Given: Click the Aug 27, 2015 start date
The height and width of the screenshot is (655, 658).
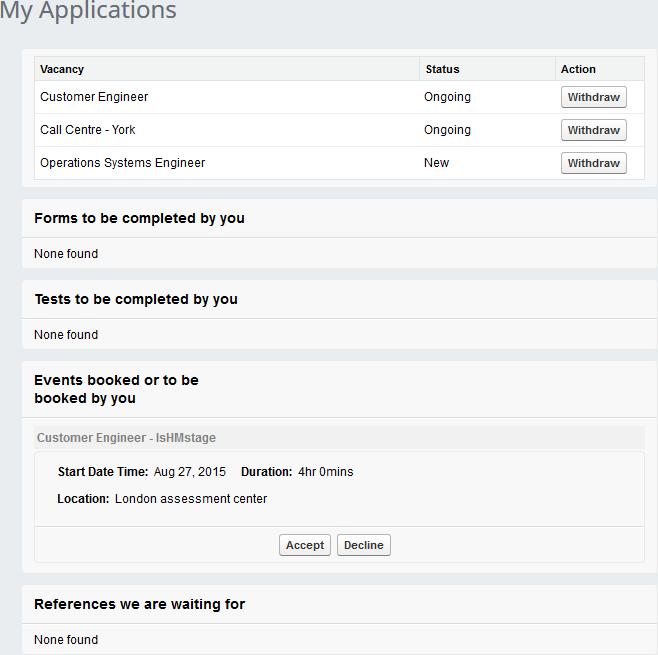Looking at the screenshot, I should click(x=190, y=472).
